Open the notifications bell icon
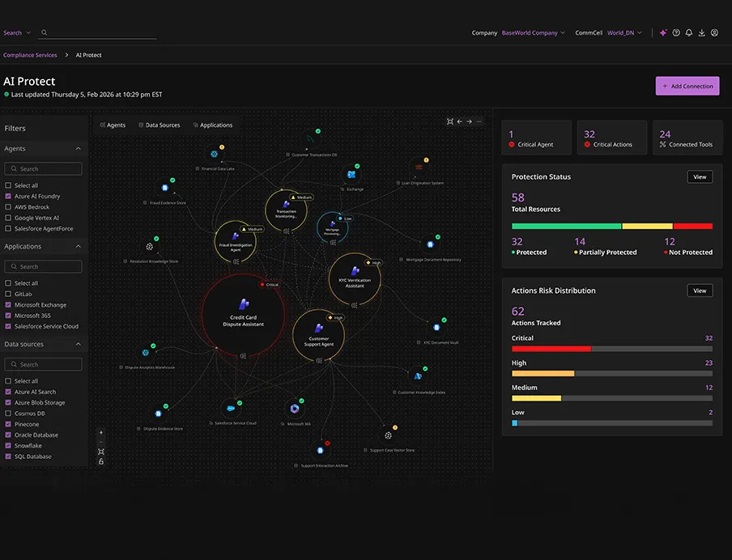Screen dimensions: 732x560 pyautogui.click(x=688, y=32)
